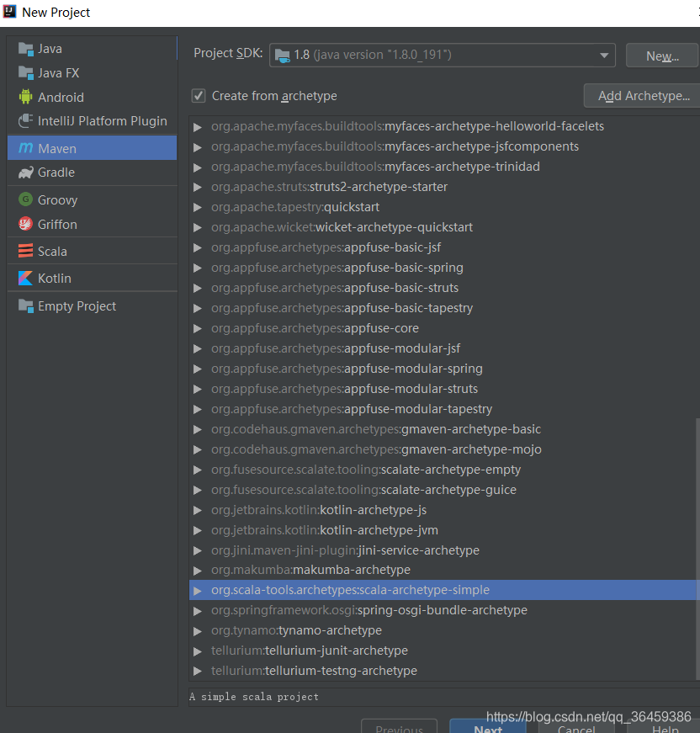Viewport: 700px width, 733px height.
Task: Expand org.apache.tapestry:quickstart arrow
Action: [198, 208]
